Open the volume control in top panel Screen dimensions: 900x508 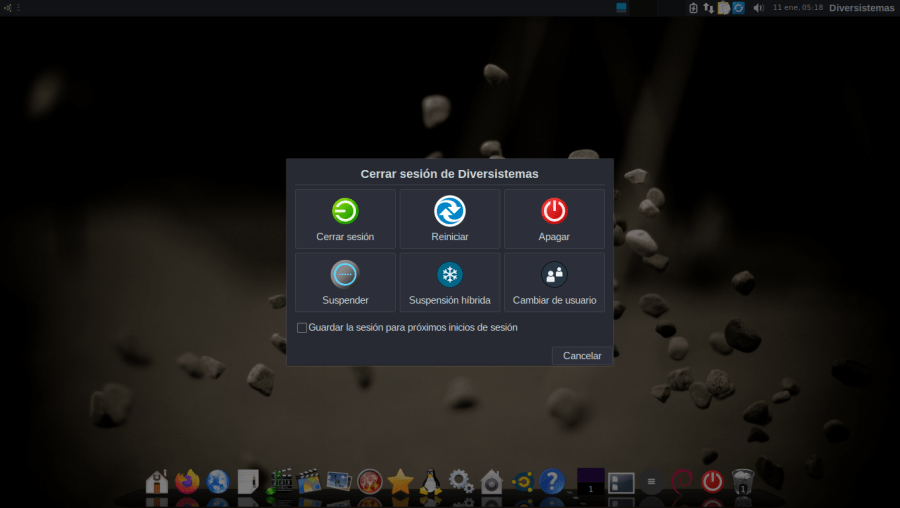point(758,8)
